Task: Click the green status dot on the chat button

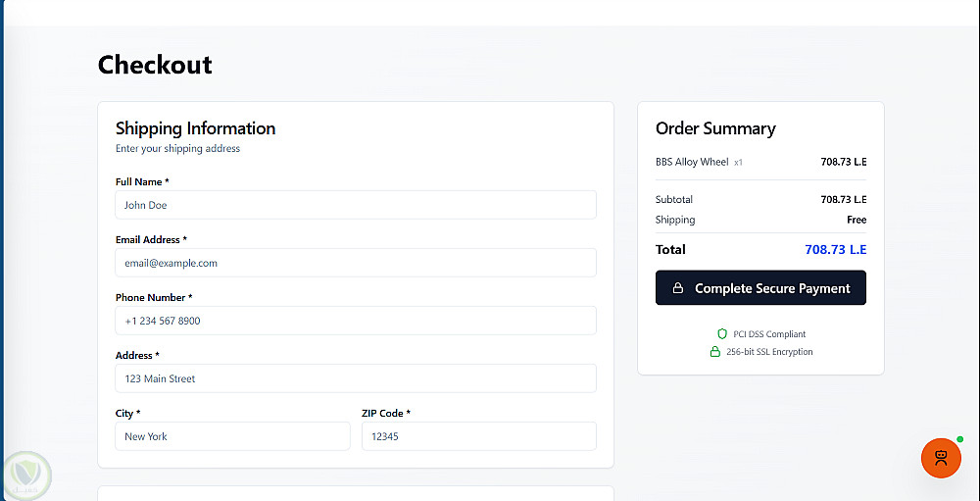Action: 959,439
